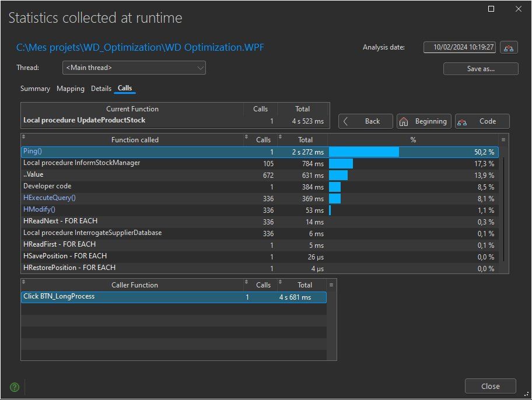Click the Analysis date field
The height and width of the screenshot is (400, 532).
tap(460, 47)
